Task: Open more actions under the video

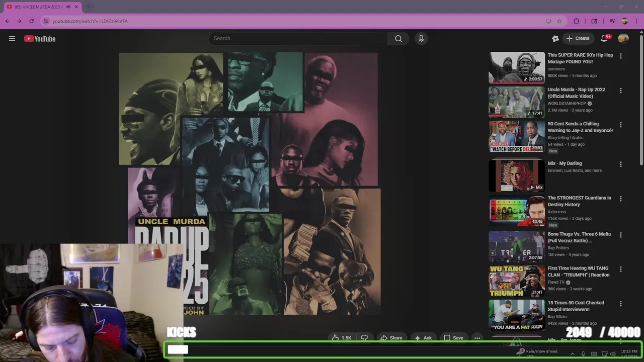Action: [477, 338]
